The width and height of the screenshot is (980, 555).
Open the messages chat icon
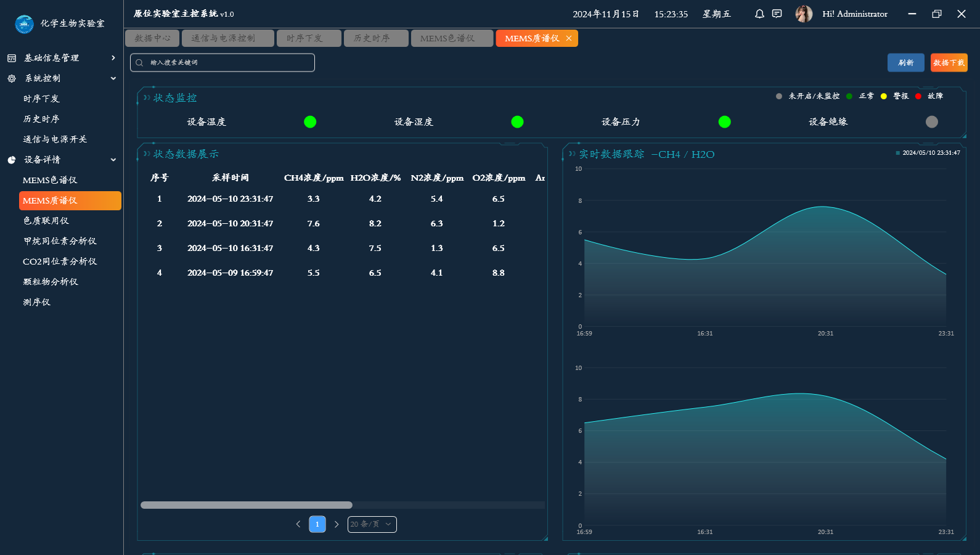[777, 14]
